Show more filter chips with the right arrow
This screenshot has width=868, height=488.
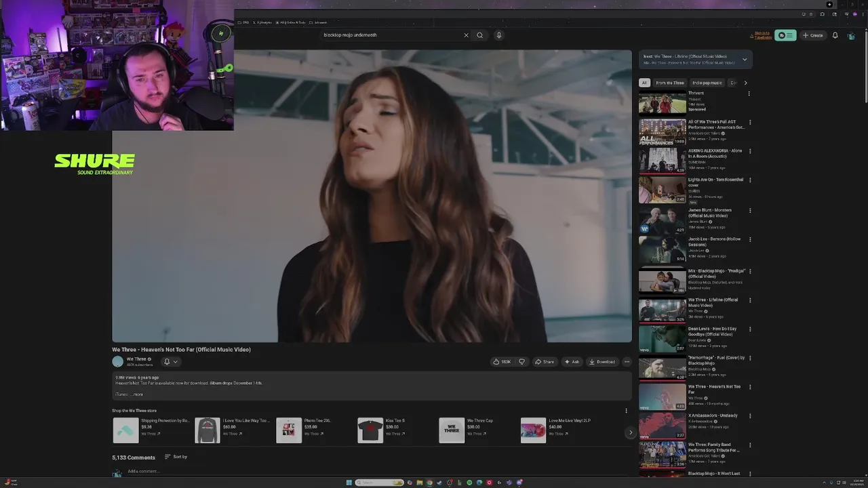click(x=745, y=83)
